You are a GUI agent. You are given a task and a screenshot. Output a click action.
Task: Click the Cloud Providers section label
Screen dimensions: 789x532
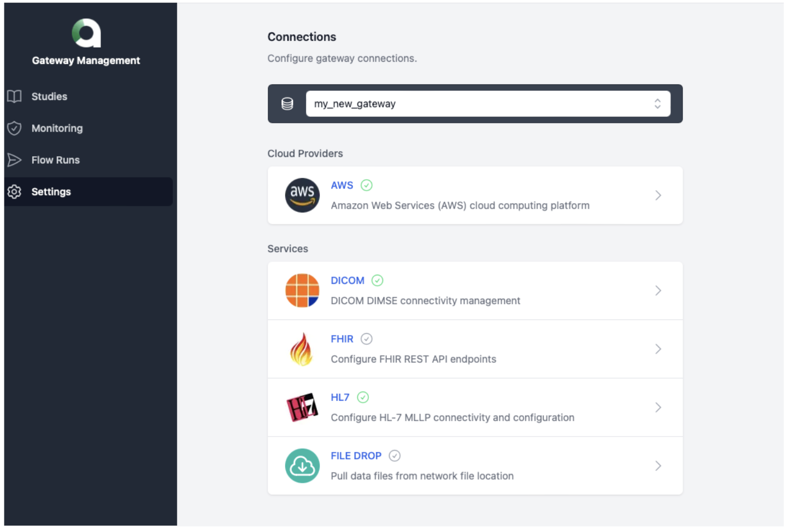click(x=305, y=153)
